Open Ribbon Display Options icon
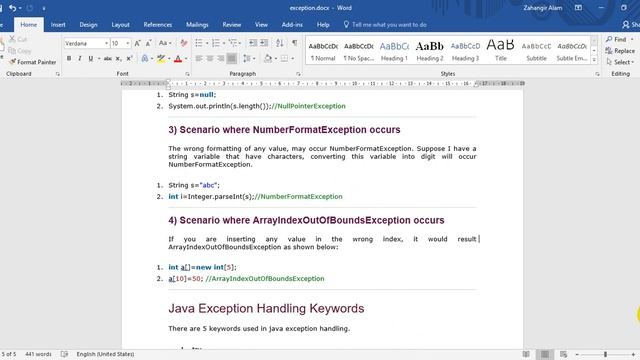 pos(578,8)
